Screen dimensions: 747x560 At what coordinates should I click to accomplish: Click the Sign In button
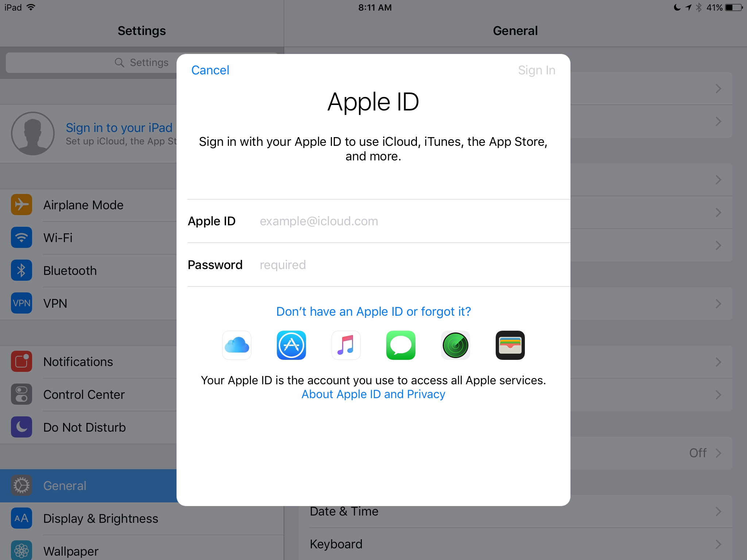tap(537, 69)
